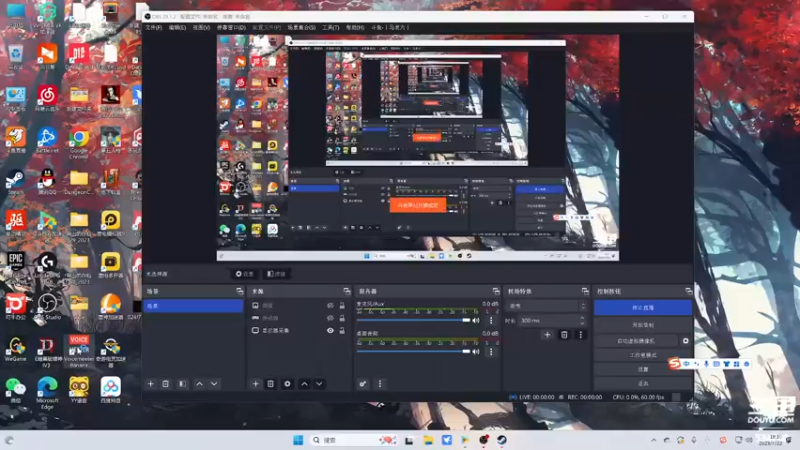Open WeGame desktop shortcut
800x450 pixels.
point(15,349)
